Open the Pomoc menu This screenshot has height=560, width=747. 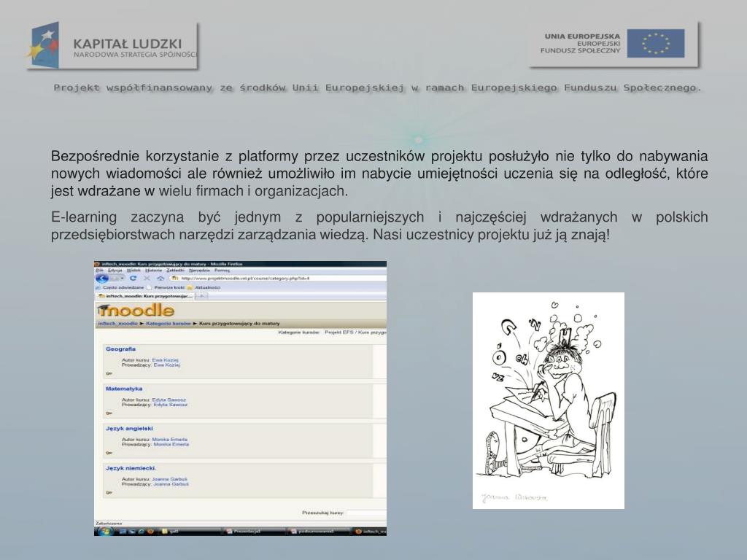[x=222, y=270]
